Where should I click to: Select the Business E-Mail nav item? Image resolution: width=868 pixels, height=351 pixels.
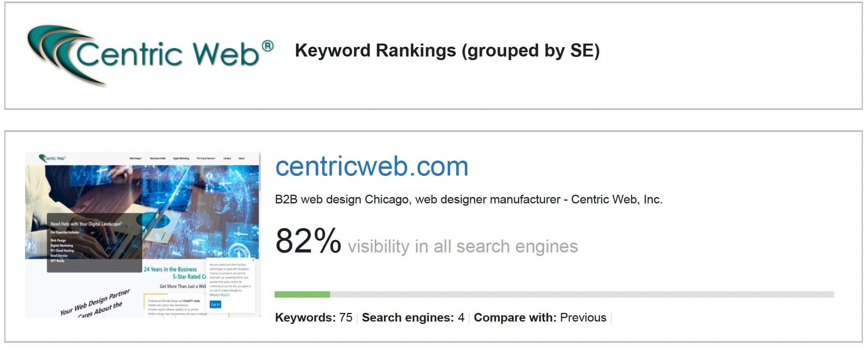click(158, 158)
